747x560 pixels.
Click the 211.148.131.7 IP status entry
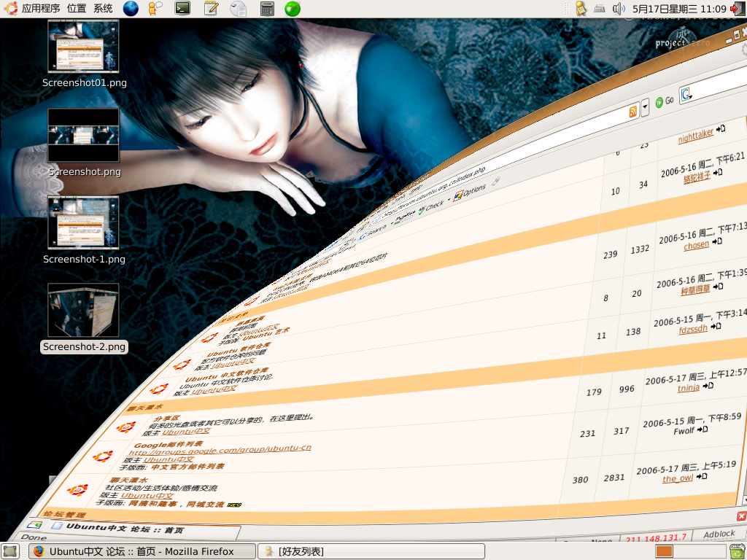(656, 538)
